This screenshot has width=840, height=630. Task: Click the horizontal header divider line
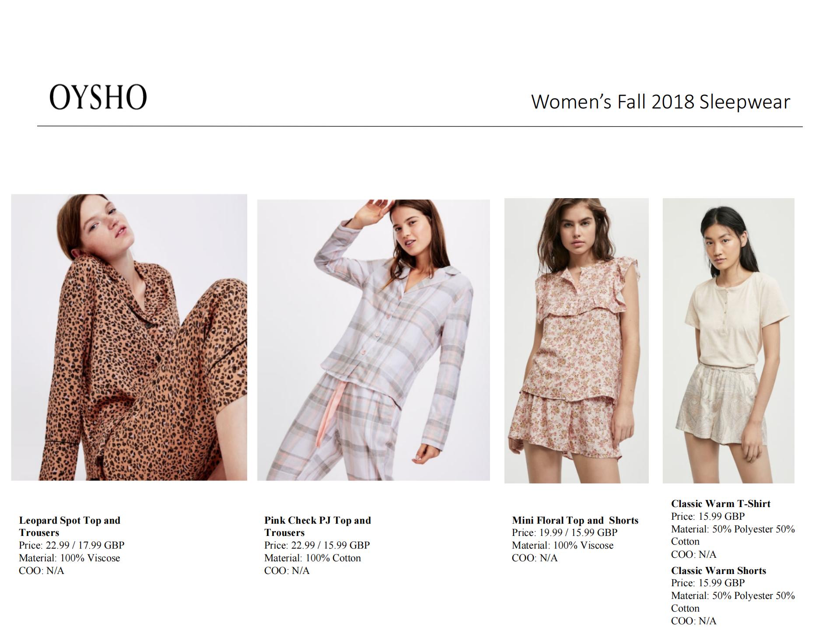(x=420, y=126)
